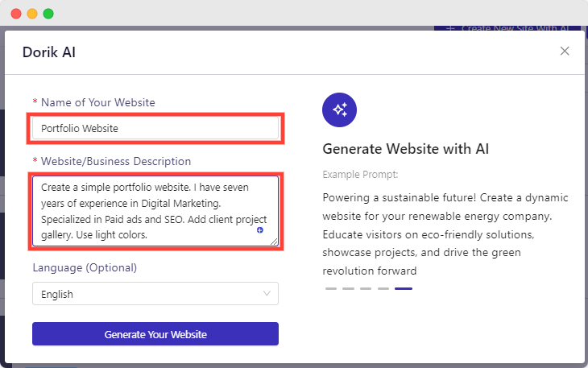Select the first example prompt indicator
588x368 pixels.
pos(331,288)
